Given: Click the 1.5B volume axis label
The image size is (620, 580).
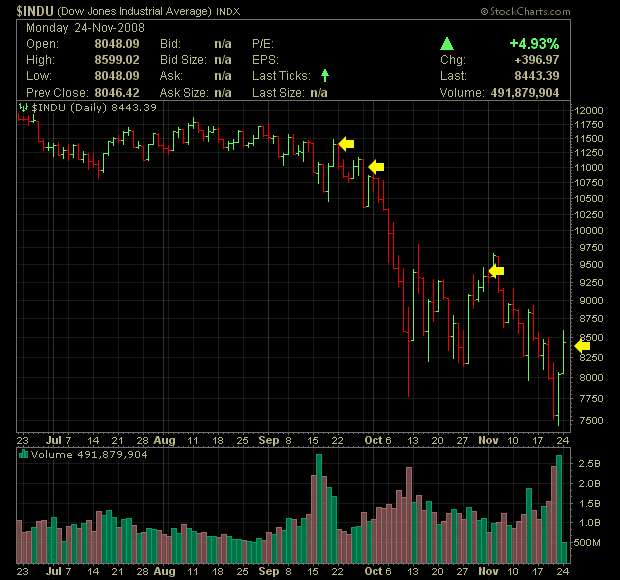Looking at the screenshot, I should click(590, 503).
